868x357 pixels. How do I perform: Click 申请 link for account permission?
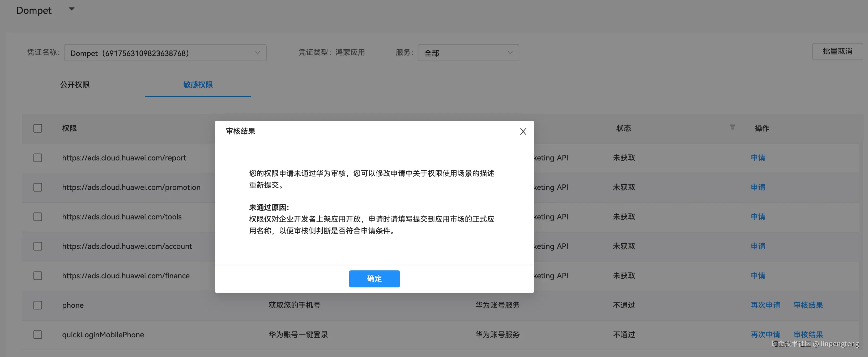pyautogui.click(x=758, y=246)
